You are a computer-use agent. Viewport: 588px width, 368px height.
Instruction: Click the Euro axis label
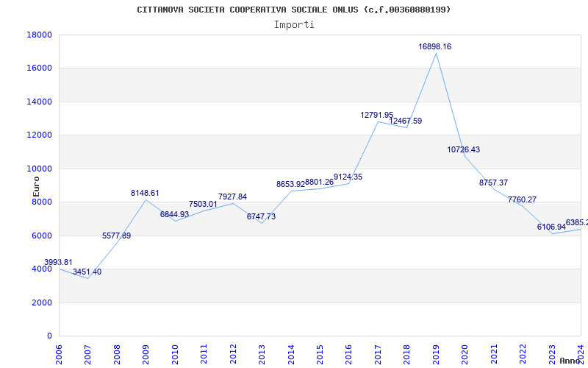[36, 187]
